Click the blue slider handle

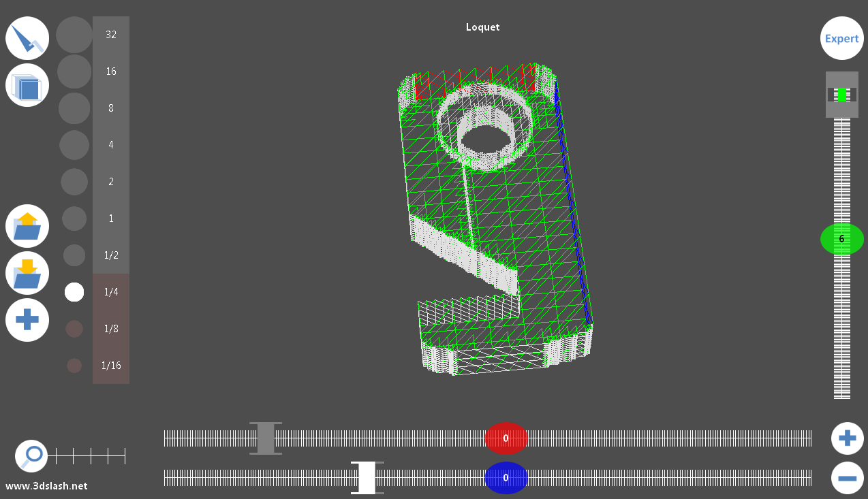[506, 478]
